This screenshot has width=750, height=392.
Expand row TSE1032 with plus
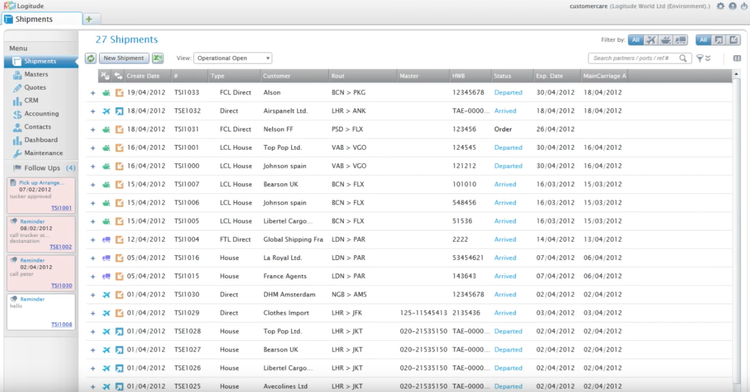(93, 111)
